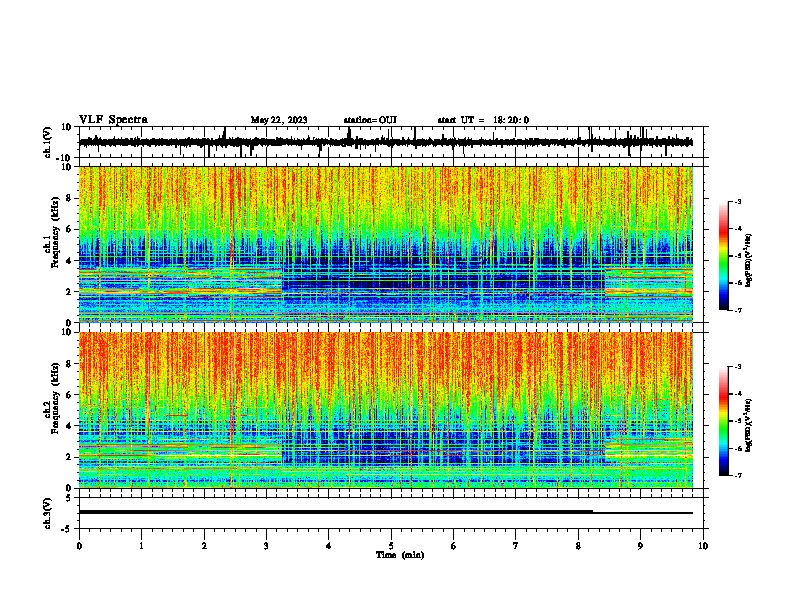Click the ch.3 flat signal trace
The image size is (792, 612).
tap(386, 512)
